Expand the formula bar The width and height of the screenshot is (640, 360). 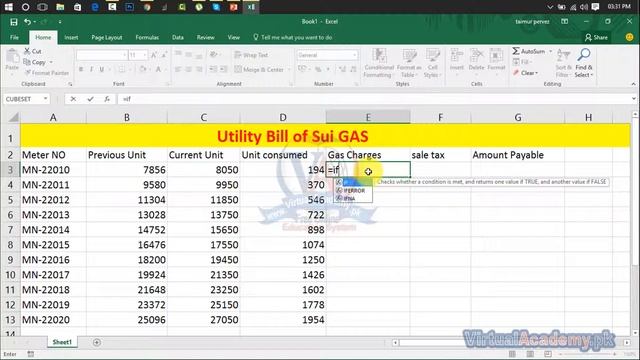pyautogui.click(x=633, y=99)
